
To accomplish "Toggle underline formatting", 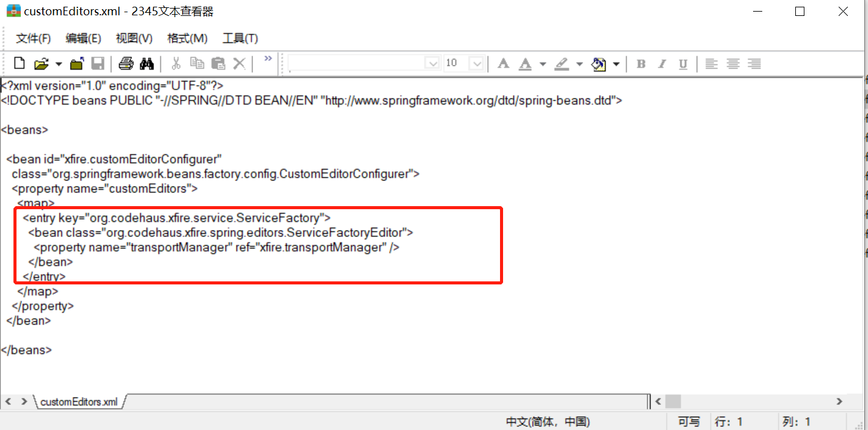I will click(683, 64).
